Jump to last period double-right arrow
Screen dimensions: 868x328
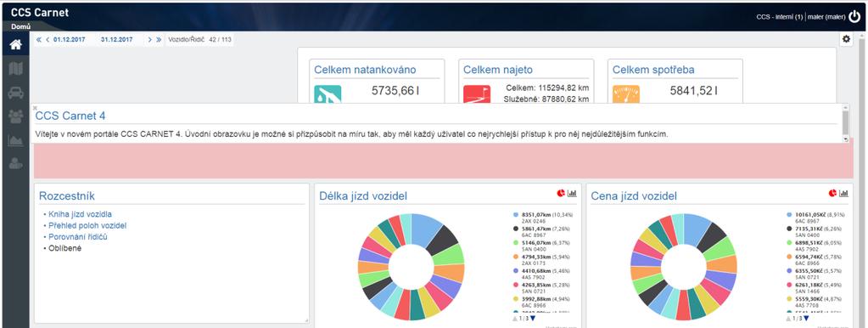(159, 40)
